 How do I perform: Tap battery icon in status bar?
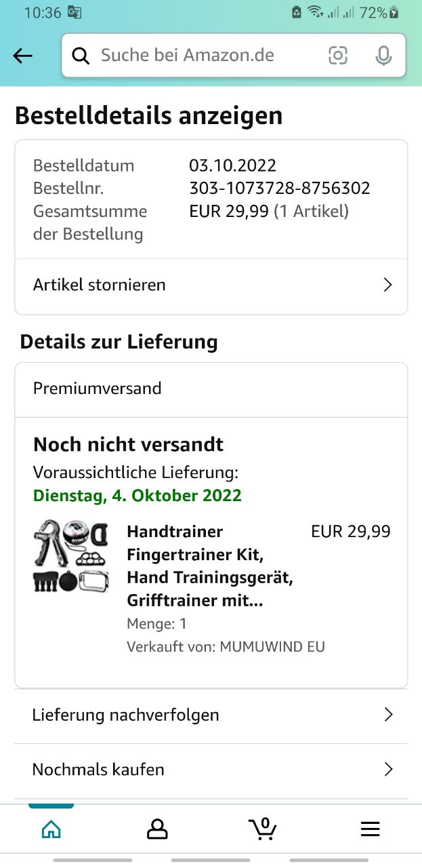[x=394, y=12]
